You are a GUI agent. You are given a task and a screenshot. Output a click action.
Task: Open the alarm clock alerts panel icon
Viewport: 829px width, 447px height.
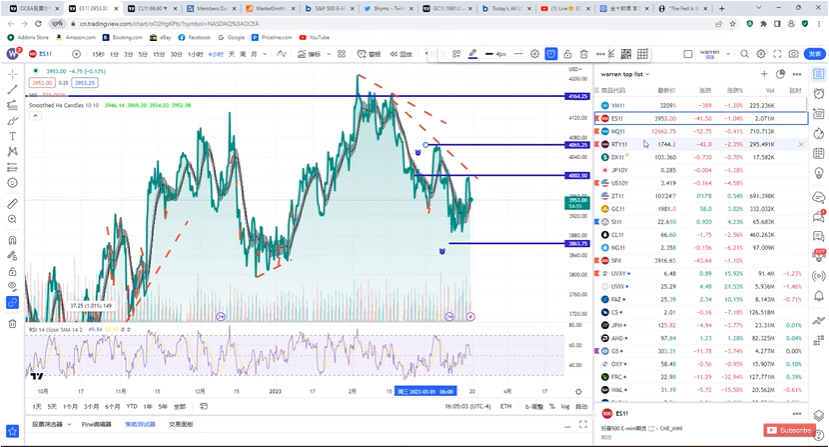[818, 94]
